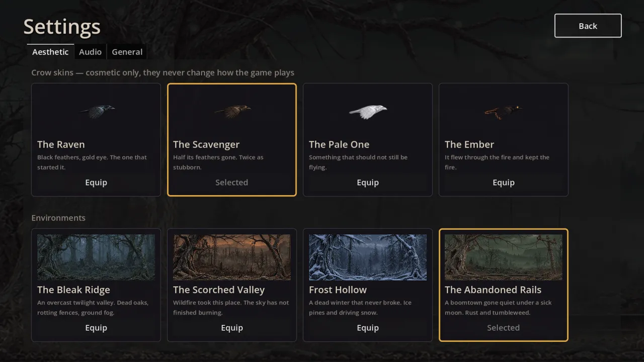Click description 'A boomtown gone quiet'
644x362 pixels.
498,307
